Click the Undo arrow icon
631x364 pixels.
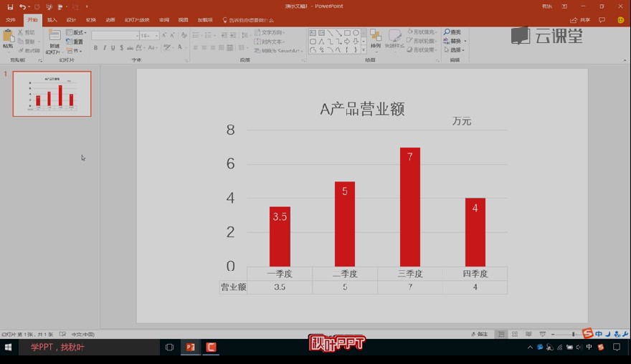coord(22,6)
